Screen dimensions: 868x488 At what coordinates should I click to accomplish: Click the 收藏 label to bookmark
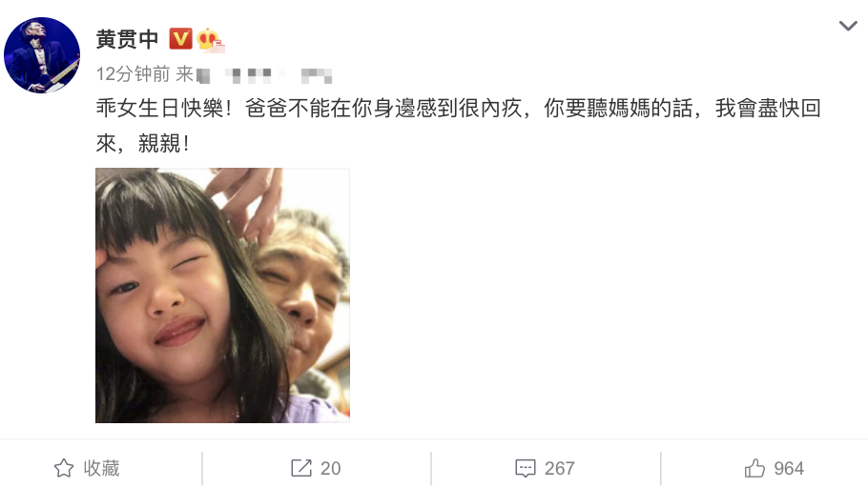[x=101, y=468]
